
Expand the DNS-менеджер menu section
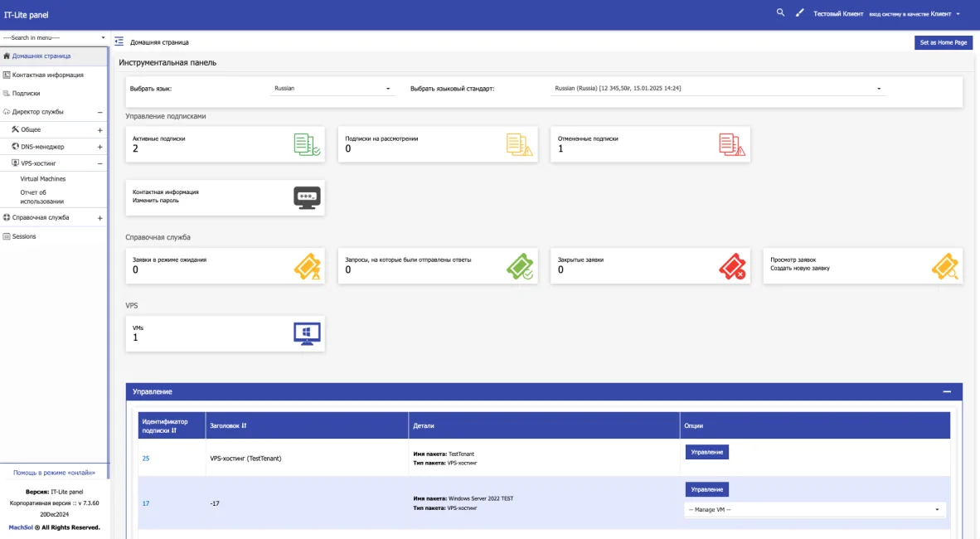(x=100, y=147)
